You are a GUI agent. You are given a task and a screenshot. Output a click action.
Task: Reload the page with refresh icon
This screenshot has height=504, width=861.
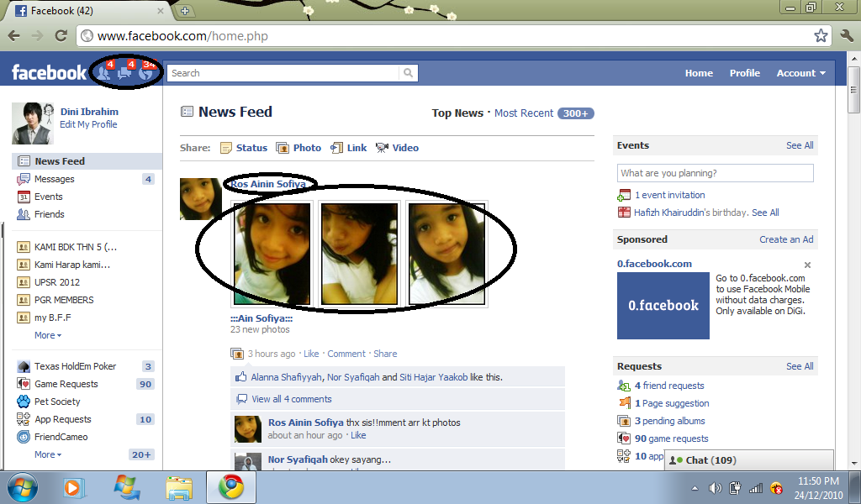point(61,36)
